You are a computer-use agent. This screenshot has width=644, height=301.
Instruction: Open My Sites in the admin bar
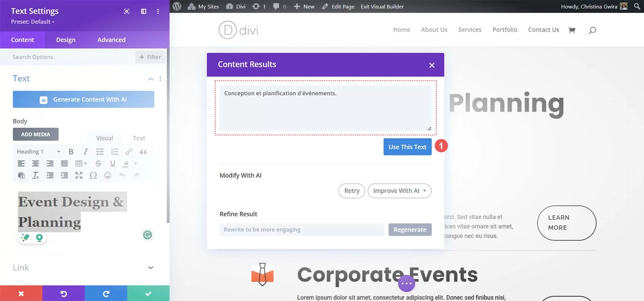(203, 6)
